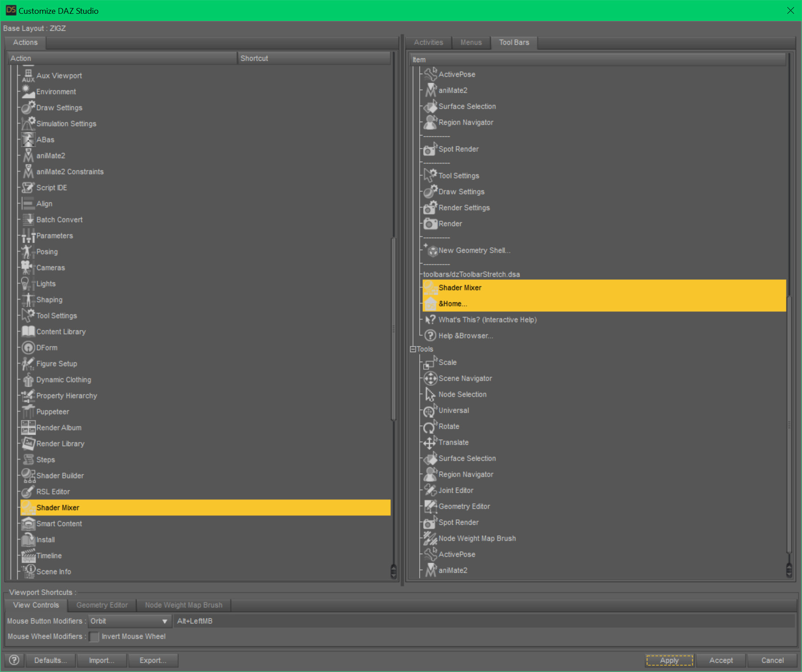Viewport: 802px width, 672px height.
Task: Select toolbars/dzToolbarStretch.dsa entry
Action: (x=471, y=274)
